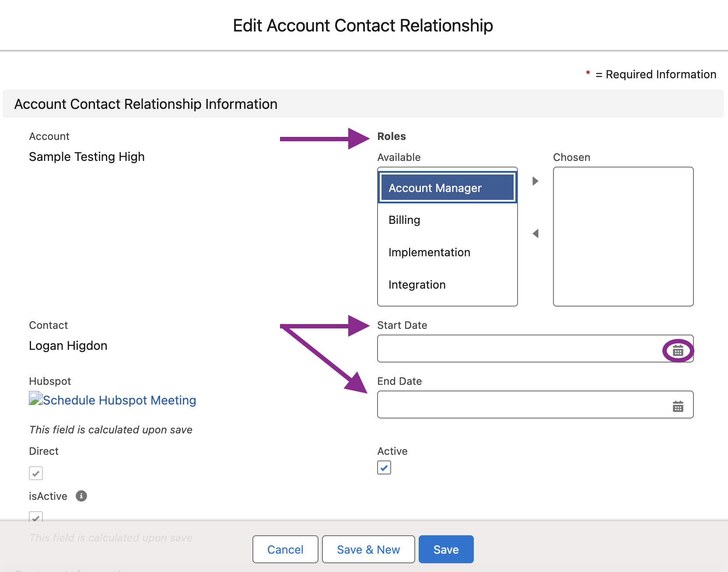Focus the Start Date input field
This screenshot has height=572, width=728.
pyautogui.click(x=535, y=349)
